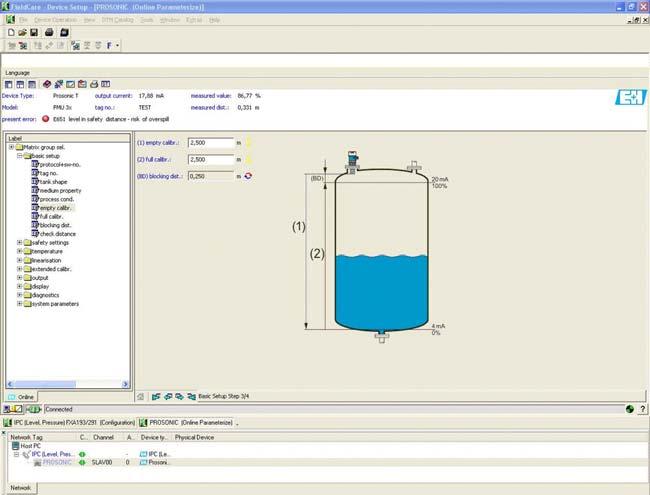Select the process cond. tree item
Screen dimensions: 650x495
[57, 199]
